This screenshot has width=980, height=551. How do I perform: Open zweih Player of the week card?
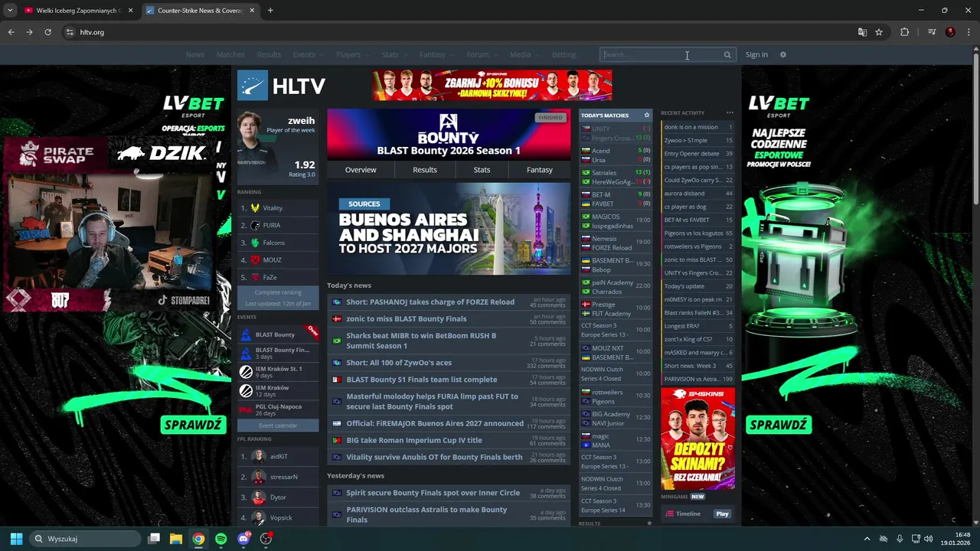[x=277, y=147]
